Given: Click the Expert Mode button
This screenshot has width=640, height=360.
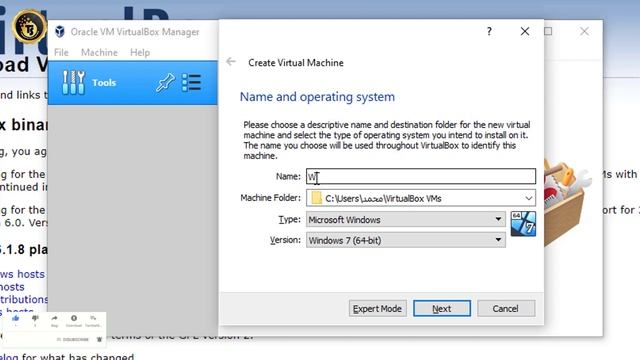Looking at the screenshot, I should [377, 309].
